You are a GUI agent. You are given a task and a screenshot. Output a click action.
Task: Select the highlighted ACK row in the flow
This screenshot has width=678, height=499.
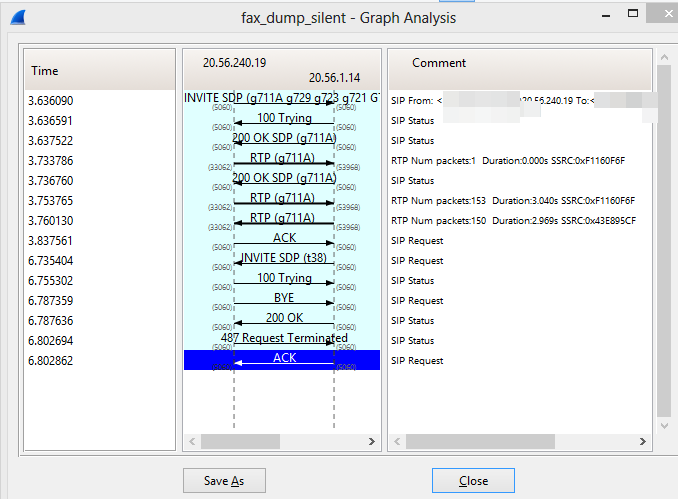click(283, 360)
